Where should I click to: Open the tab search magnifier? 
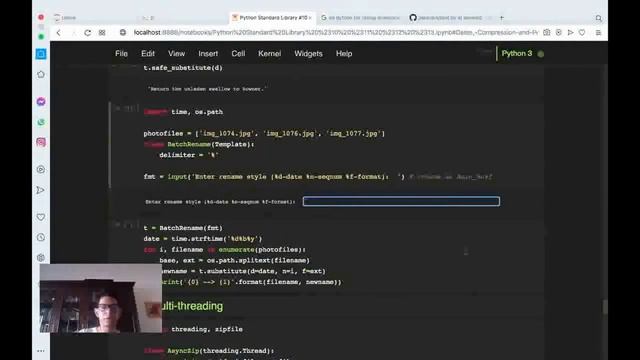click(x=598, y=18)
